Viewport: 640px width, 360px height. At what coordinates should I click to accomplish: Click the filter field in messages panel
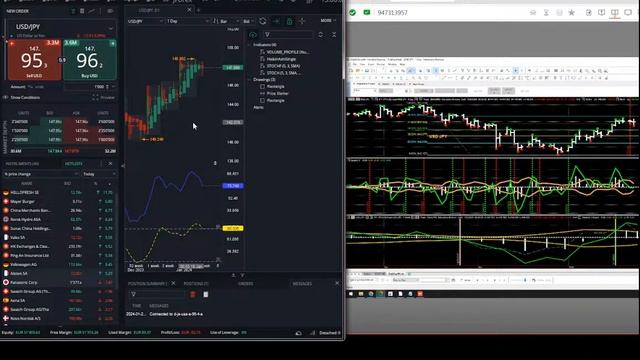click(156, 294)
